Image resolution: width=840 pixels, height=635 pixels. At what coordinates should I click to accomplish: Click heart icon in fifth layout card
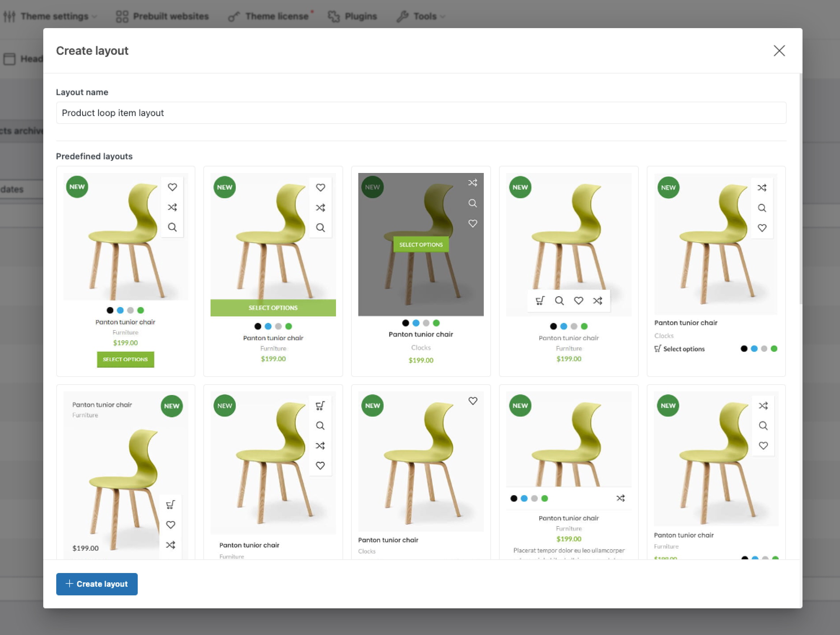click(762, 228)
